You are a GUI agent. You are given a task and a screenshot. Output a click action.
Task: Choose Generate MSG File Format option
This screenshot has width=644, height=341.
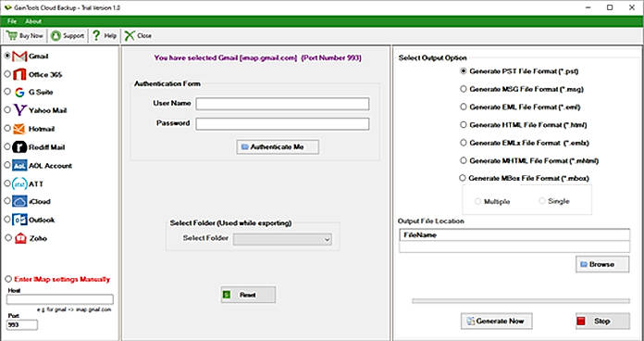coord(464,89)
